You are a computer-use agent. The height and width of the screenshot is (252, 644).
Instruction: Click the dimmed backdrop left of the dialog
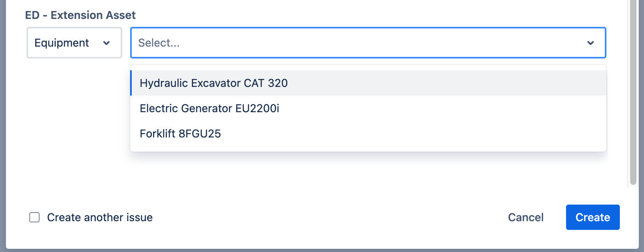(x=2, y=126)
